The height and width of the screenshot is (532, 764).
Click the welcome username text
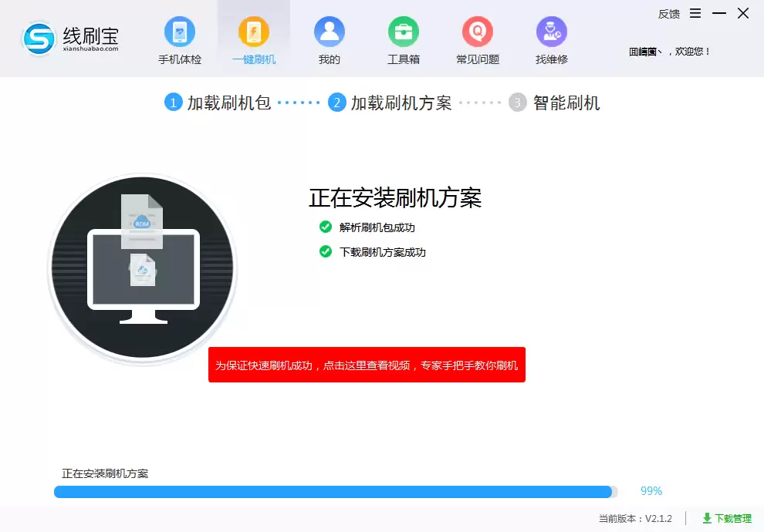pyautogui.click(x=670, y=52)
